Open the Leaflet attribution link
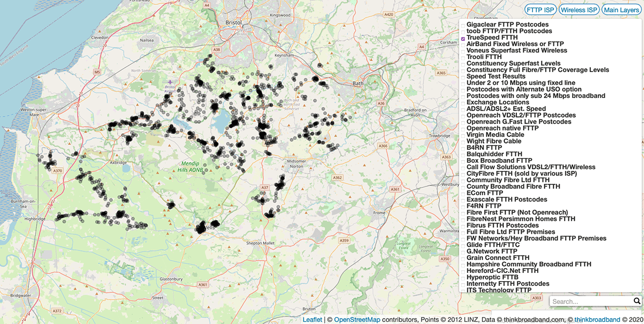 (x=312, y=320)
